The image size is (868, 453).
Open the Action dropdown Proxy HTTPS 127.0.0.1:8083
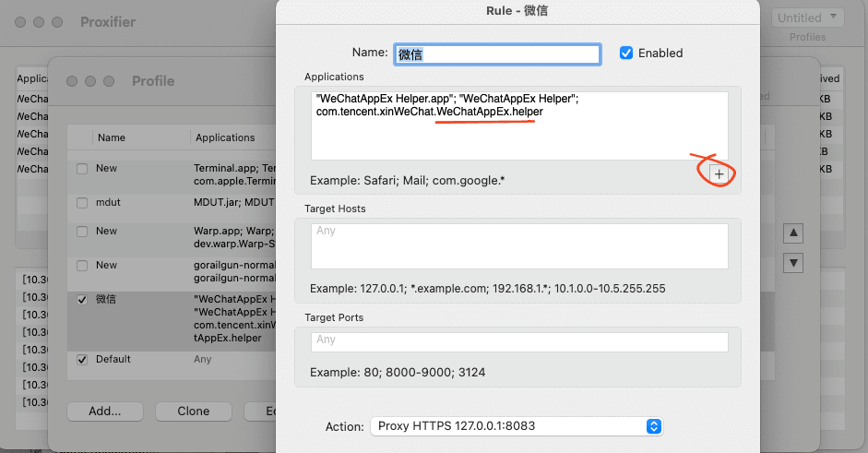(x=516, y=426)
